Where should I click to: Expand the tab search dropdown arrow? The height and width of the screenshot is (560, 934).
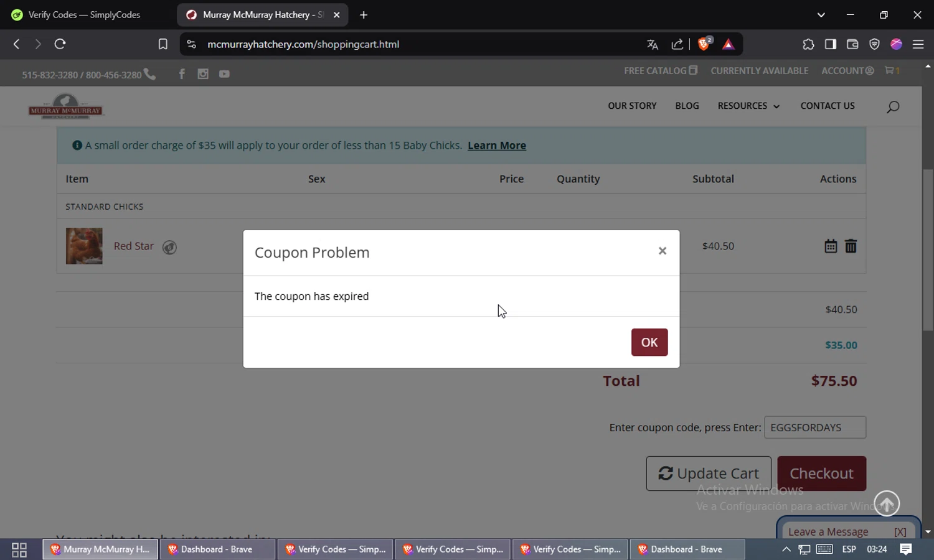click(x=821, y=15)
